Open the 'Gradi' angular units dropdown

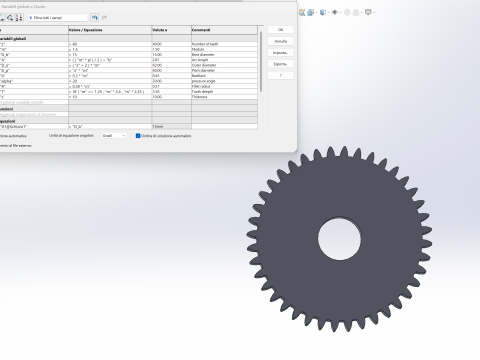pos(114,136)
